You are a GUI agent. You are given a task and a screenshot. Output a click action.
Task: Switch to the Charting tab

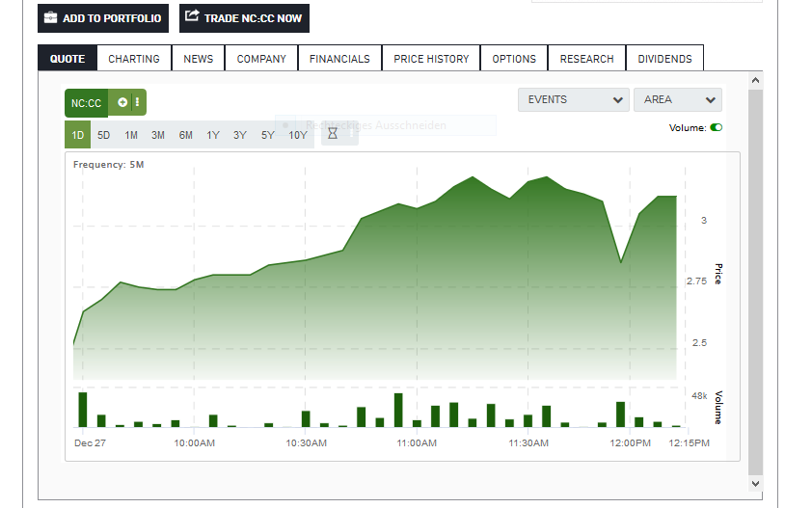pos(134,59)
